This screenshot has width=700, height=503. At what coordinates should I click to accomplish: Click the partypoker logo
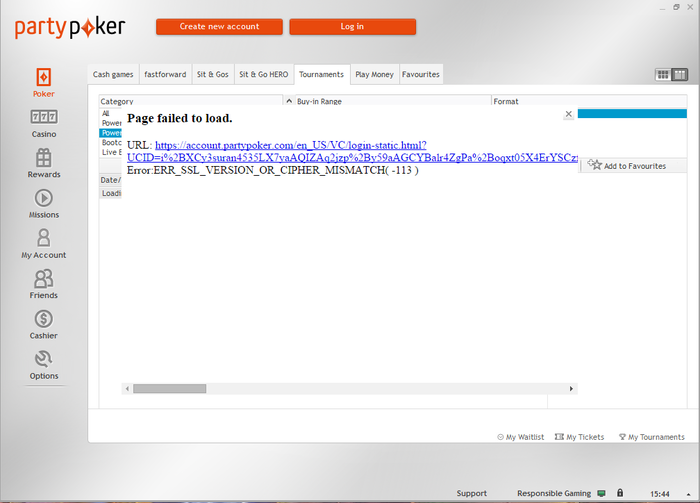pyautogui.click(x=70, y=28)
